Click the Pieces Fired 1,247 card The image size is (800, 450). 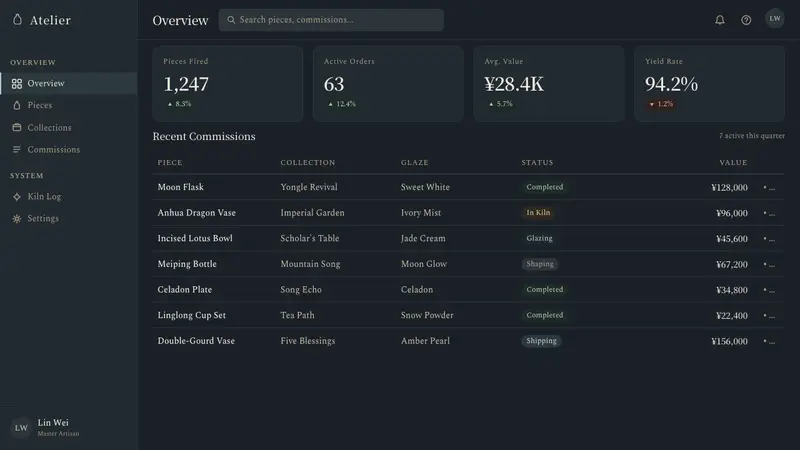(228, 84)
